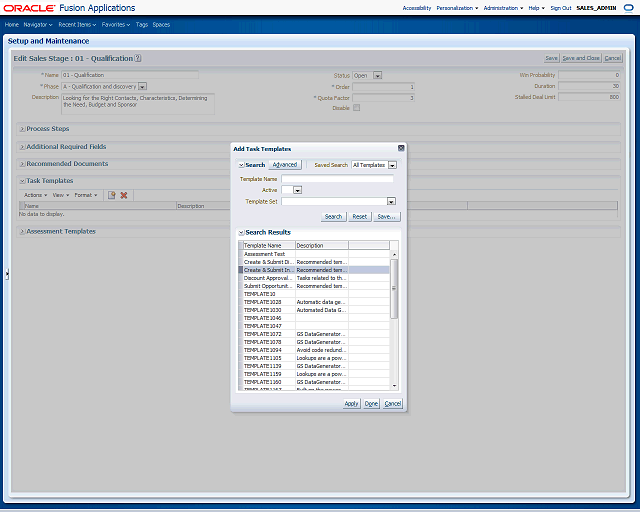The image size is (640, 512).
Task: Open the Administration menu
Action: 503,8
